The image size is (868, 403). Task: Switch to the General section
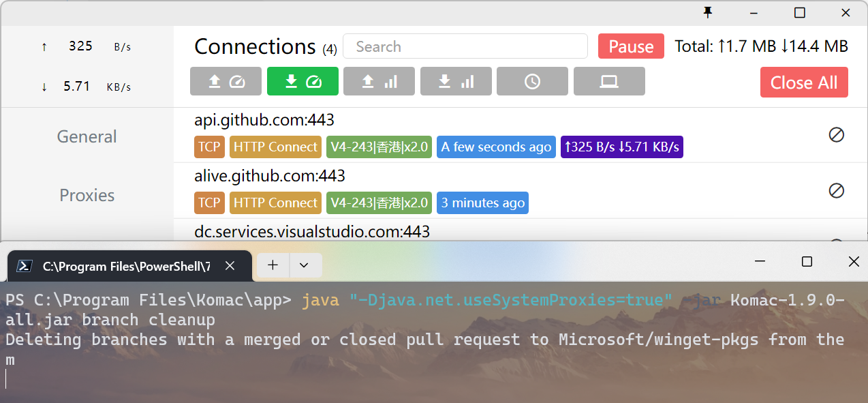point(87,136)
